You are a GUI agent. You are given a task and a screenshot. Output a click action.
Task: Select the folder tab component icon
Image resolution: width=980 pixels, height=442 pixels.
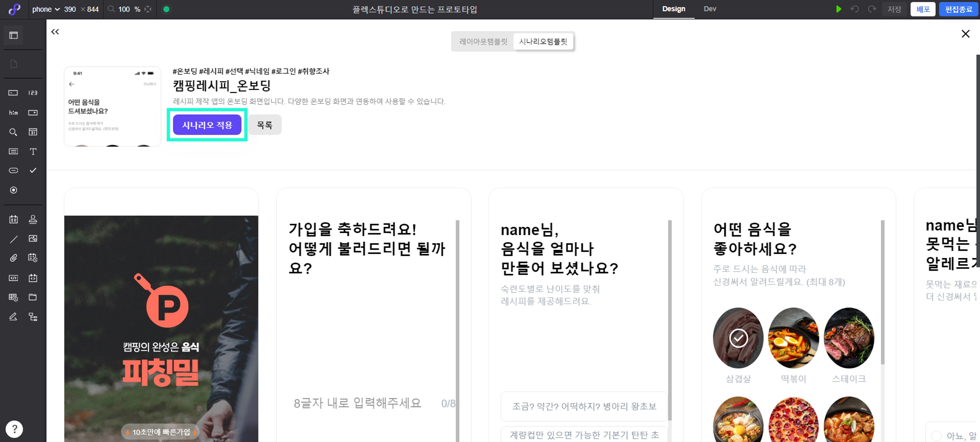(33, 297)
